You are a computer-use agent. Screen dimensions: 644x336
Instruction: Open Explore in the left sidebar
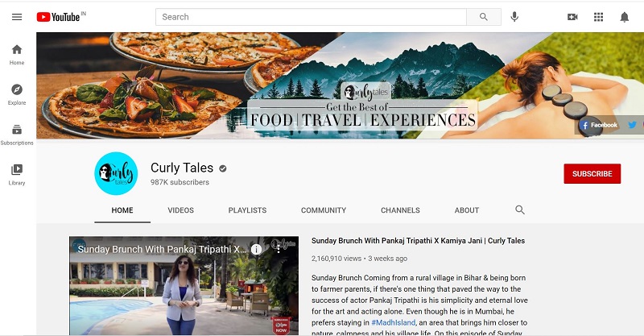click(x=17, y=94)
